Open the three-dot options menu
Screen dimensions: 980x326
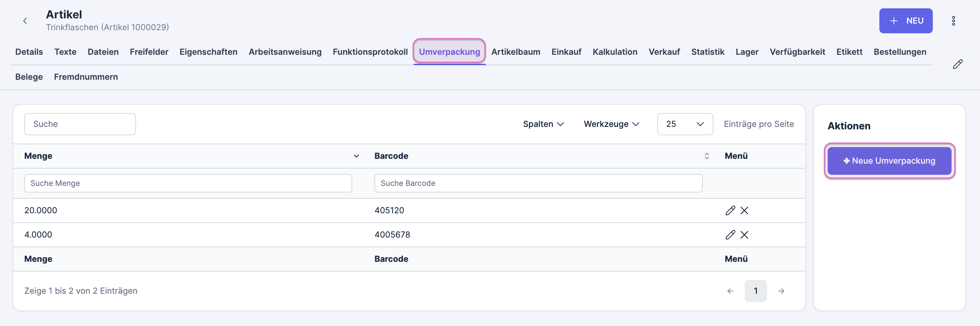pos(953,21)
